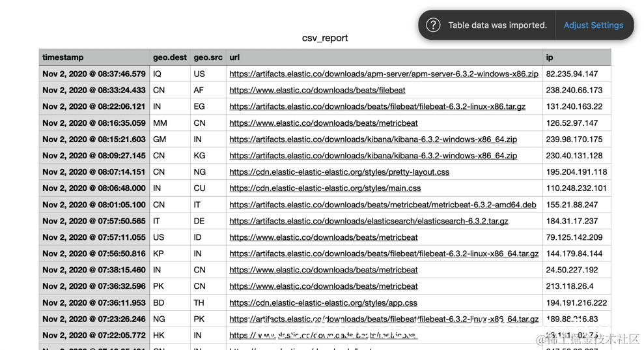Select the IP cell 184.31.17.237
This screenshot has width=644, height=350.
pyautogui.click(x=577, y=221)
